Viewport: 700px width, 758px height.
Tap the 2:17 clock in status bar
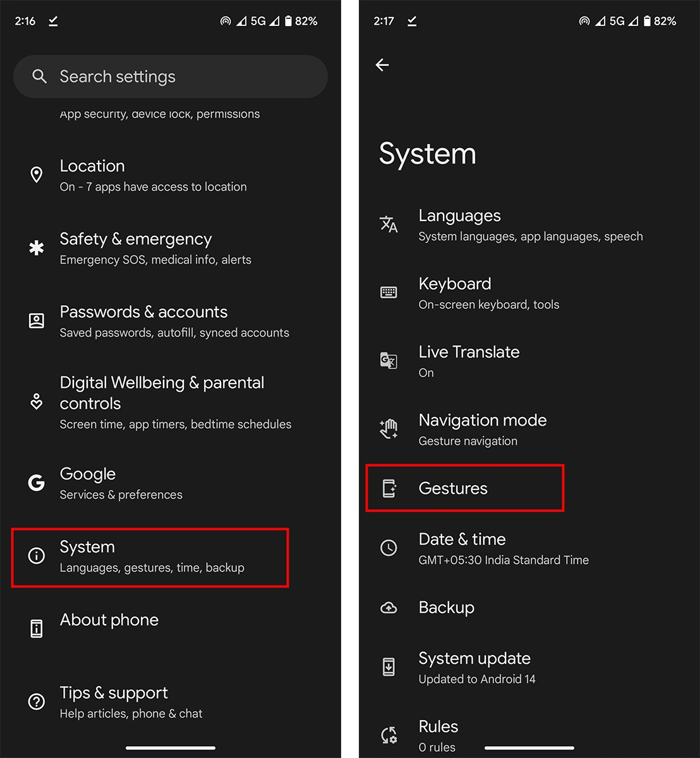(383, 21)
